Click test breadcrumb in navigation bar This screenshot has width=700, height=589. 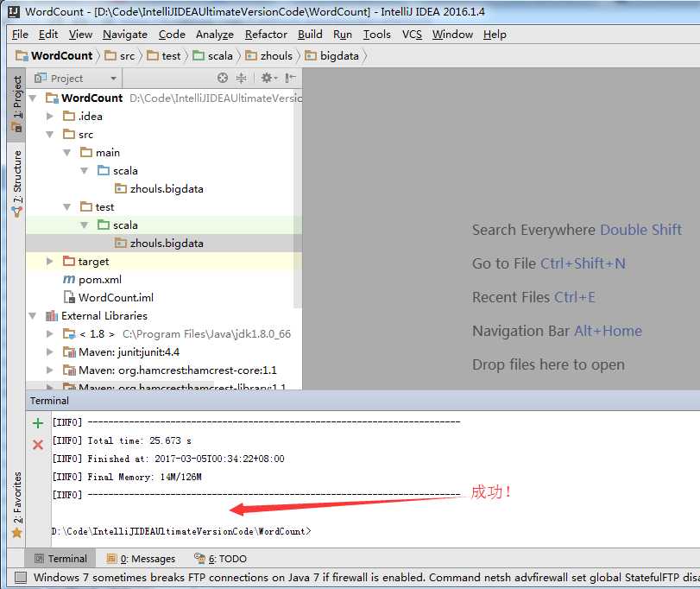point(164,56)
